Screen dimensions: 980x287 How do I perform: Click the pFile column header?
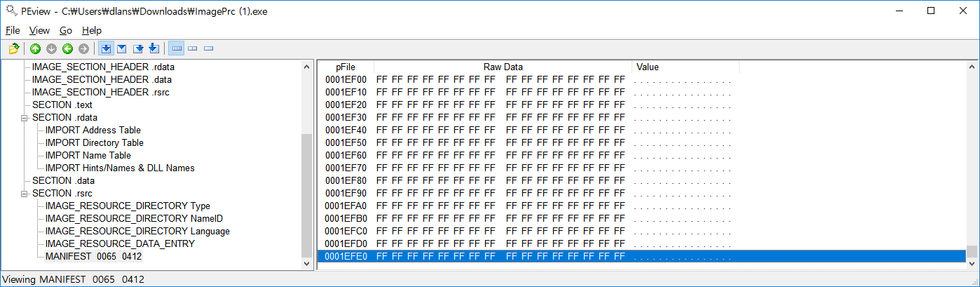(346, 67)
